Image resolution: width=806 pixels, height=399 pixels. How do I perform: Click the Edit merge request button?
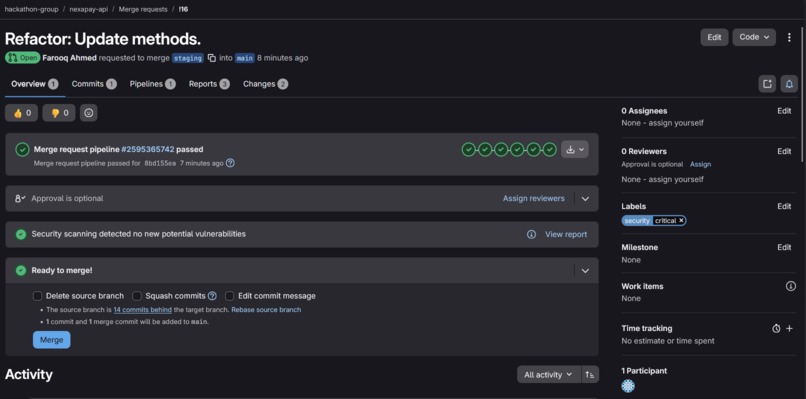coord(715,37)
